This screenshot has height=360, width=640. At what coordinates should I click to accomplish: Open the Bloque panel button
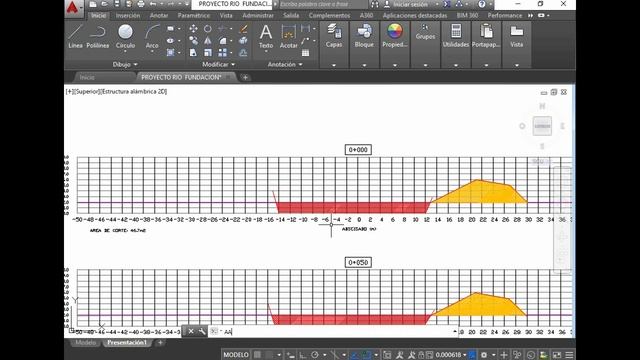tap(364, 36)
